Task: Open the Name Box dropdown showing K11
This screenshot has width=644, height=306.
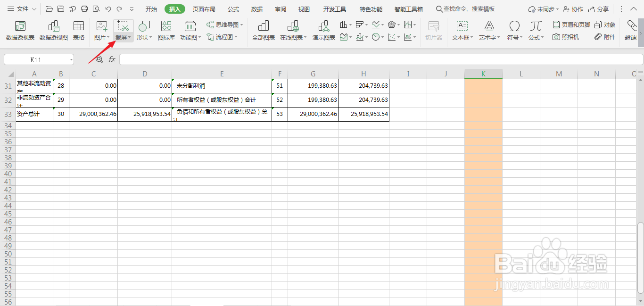Action: (x=71, y=59)
